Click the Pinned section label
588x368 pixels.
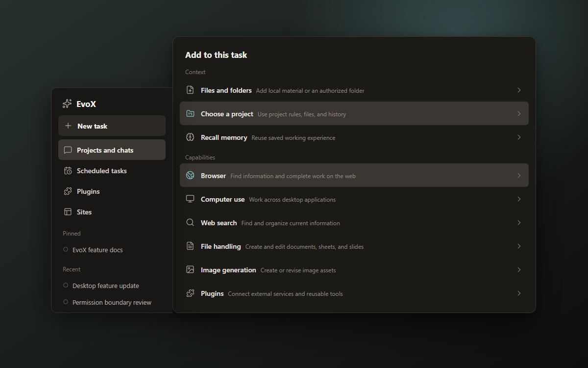[x=72, y=234]
